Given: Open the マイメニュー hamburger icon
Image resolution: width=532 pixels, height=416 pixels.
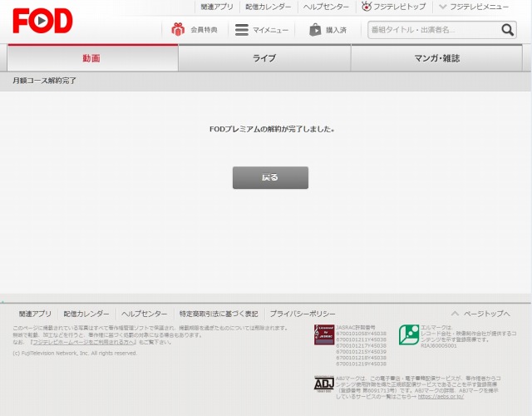Looking at the screenshot, I should click(242, 30).
